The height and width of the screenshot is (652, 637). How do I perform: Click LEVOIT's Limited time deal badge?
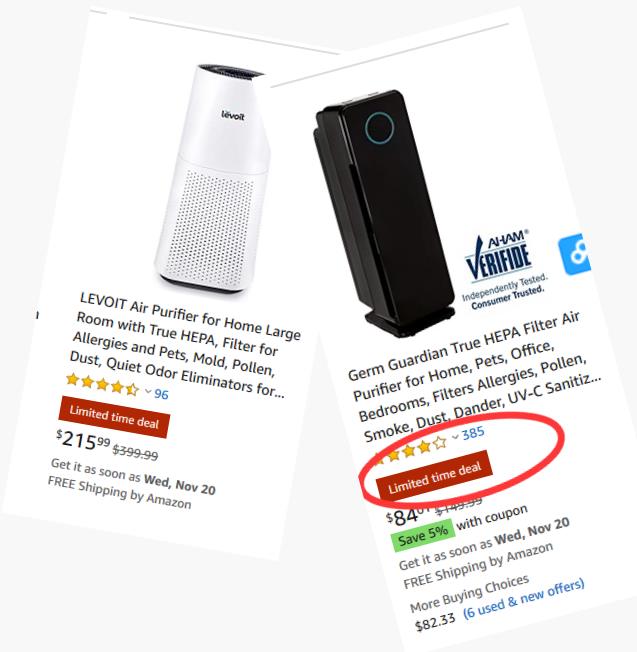click(x=114, y=417)
